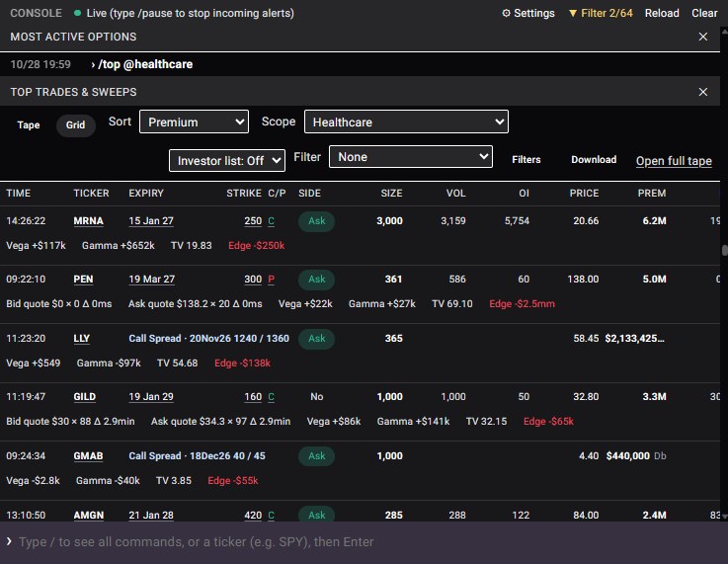This screenshot has height=564, width=728.
Task: Open Settings from the console header
Action: 527,13
